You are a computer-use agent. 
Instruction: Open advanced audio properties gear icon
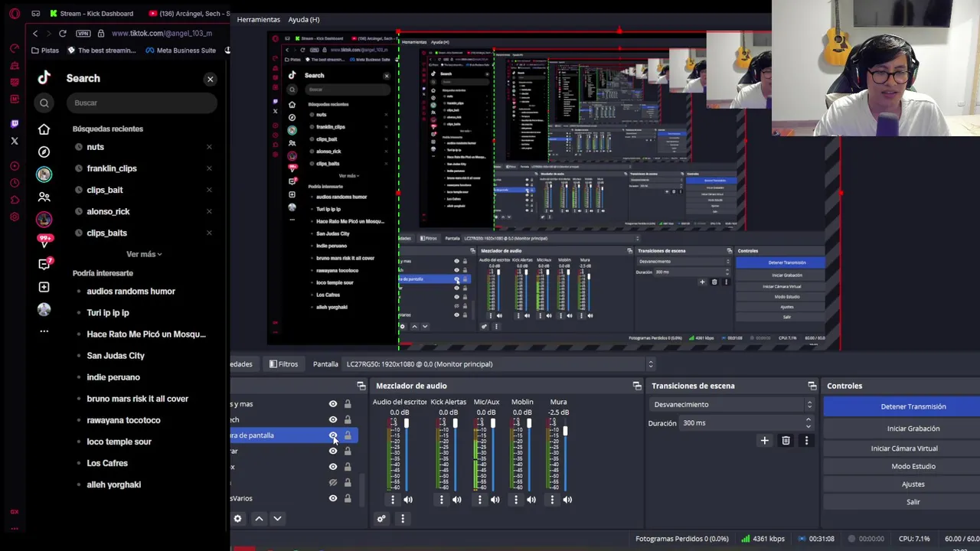pyautogui.click(x=381, y=519)
